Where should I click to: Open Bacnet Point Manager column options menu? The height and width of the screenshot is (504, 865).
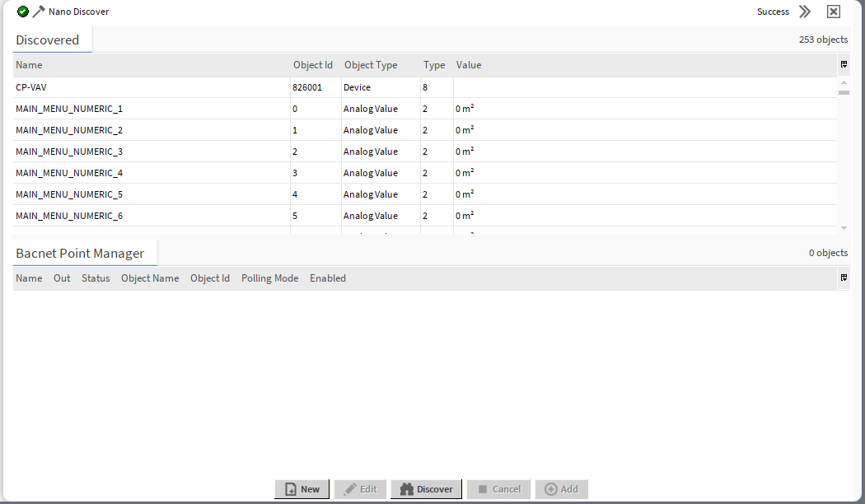pyautogui.click(x=844, y=278)
